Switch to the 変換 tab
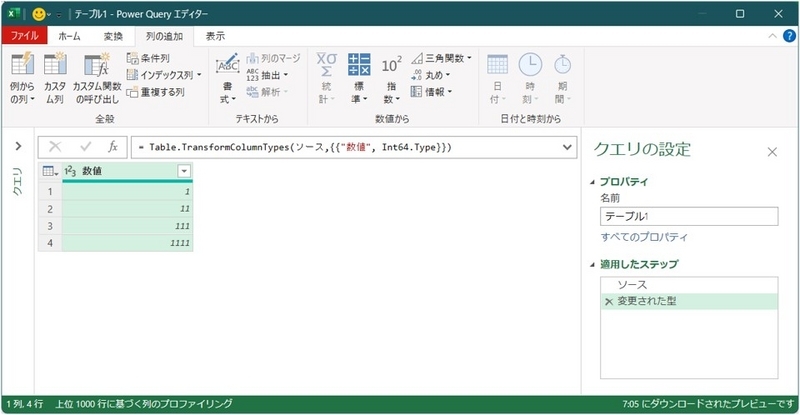Image resolution: width=800 pixels, height=415 pixels. [x=113, y=36]
